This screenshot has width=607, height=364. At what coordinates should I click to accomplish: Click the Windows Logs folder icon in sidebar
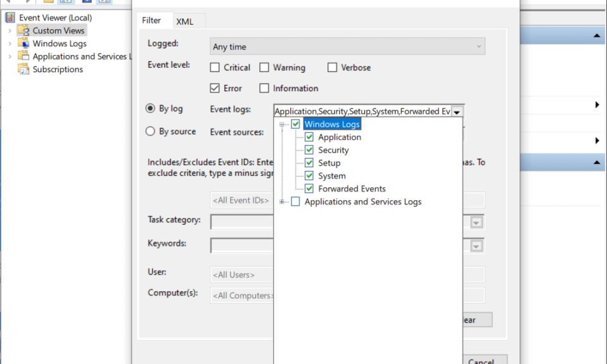pos(23,44)
